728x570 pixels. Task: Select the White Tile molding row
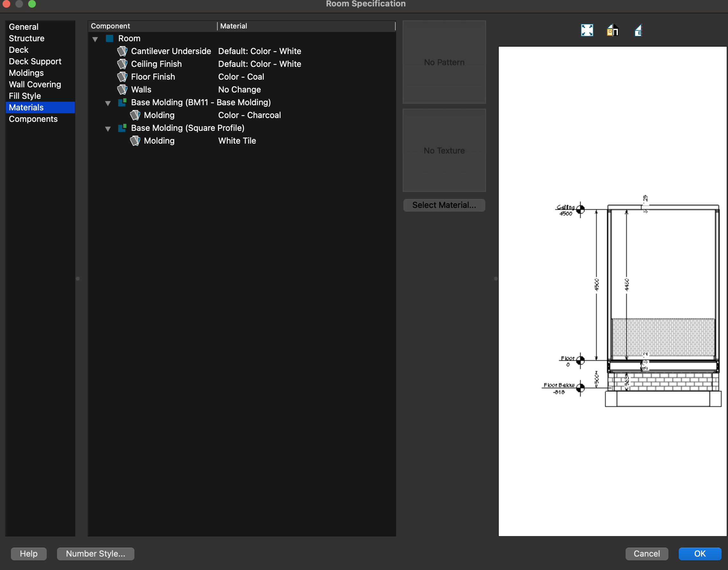tap(237, 141)
